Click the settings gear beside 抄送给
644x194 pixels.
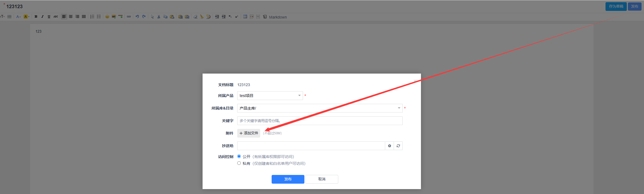click(390, 146)
